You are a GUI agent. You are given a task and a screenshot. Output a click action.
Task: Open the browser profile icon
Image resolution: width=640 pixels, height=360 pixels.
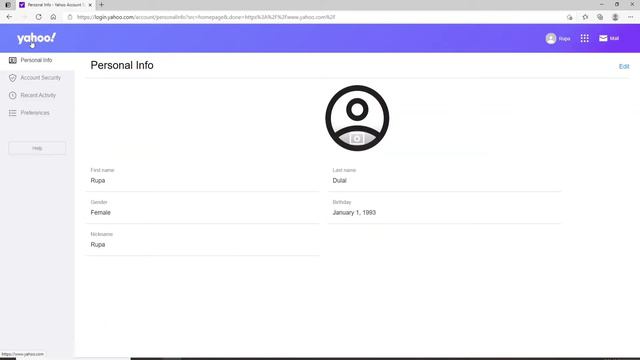click(615, 17)
